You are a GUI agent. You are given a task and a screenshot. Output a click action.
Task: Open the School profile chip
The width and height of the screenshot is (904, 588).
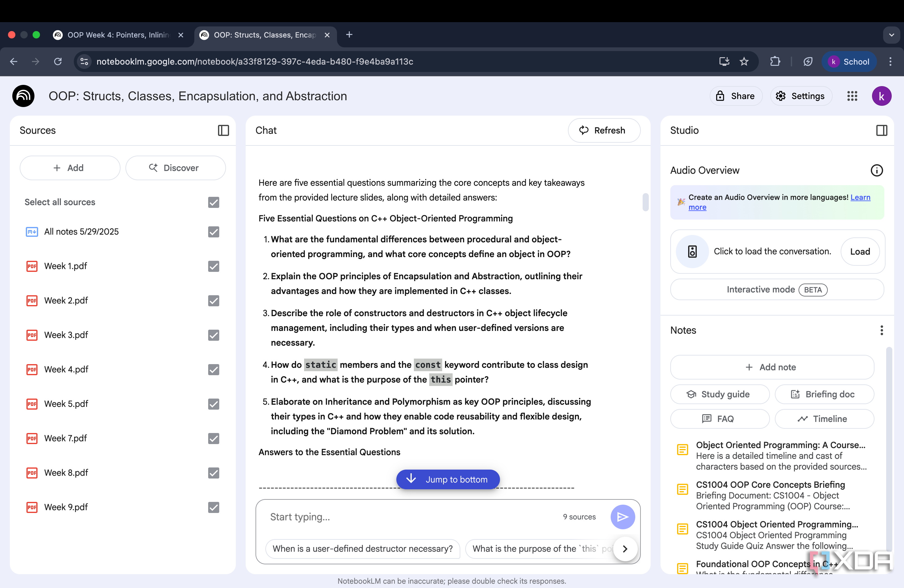point(849,62)
